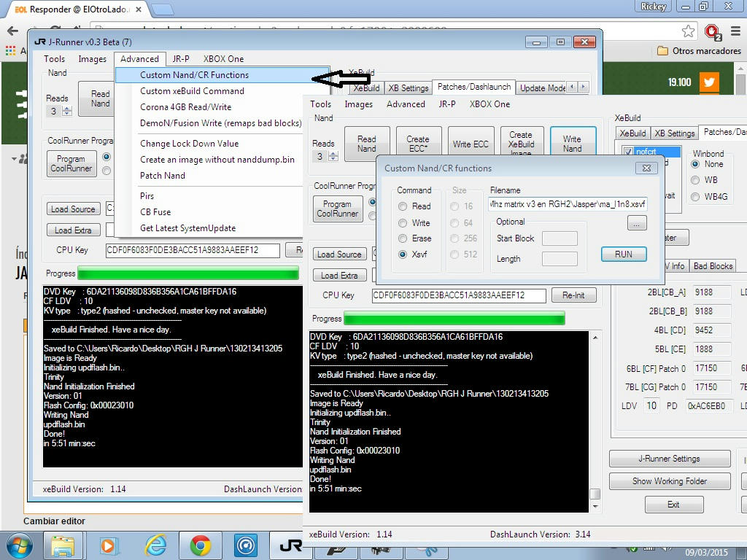Click Show Working Folder button
Screen dimensions: 747x560
670,481
